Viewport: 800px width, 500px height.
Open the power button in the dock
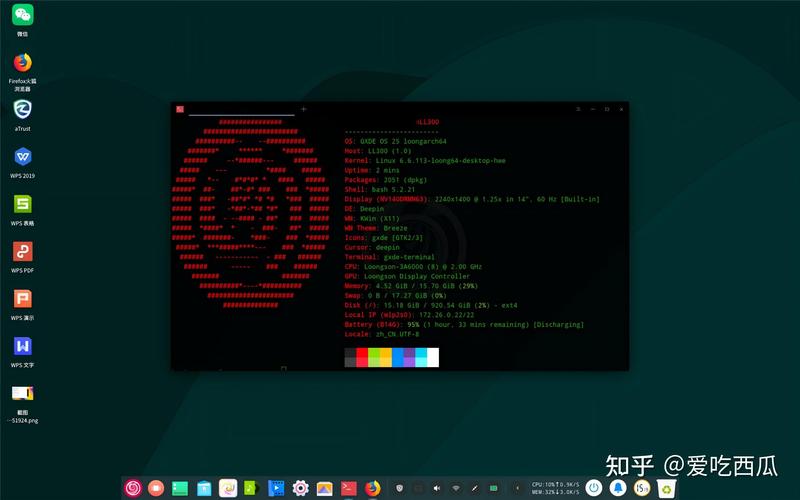(593, 488)
